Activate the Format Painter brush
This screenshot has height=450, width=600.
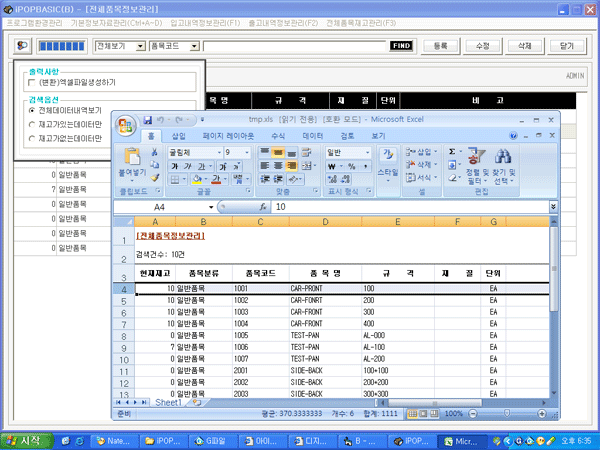[155, 177]
